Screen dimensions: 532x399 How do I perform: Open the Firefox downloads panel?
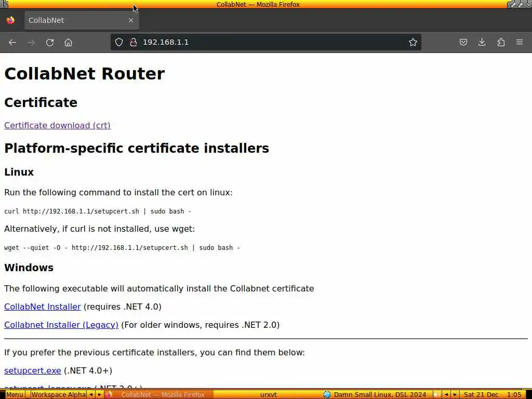coord(482,42)
